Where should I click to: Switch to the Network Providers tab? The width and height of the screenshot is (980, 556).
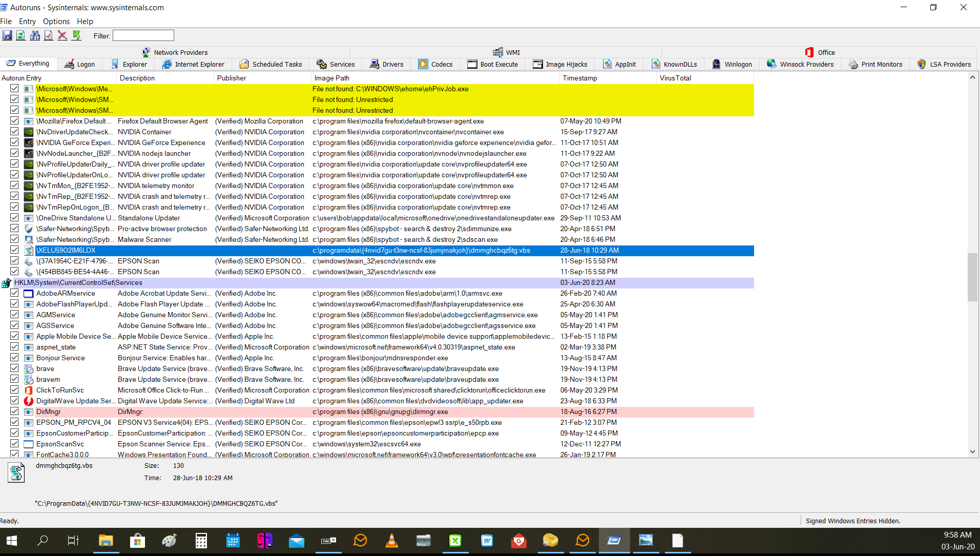[x=175, y=53]
